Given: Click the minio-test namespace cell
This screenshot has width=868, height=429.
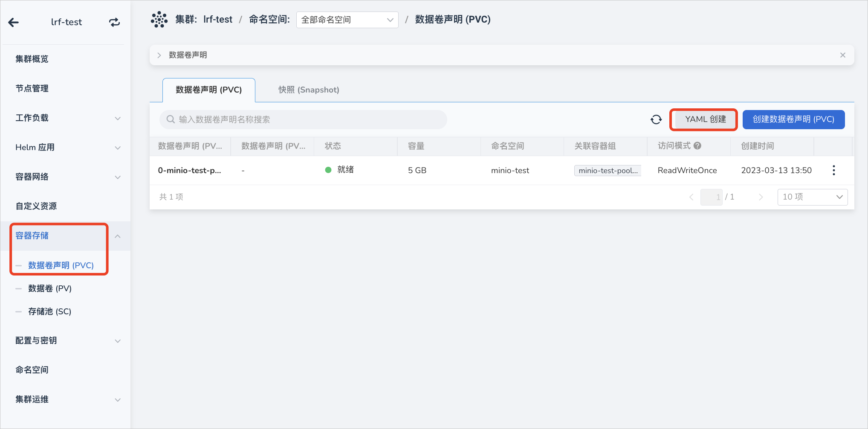Looking at the screenshot, I should [x=510, y=170].
